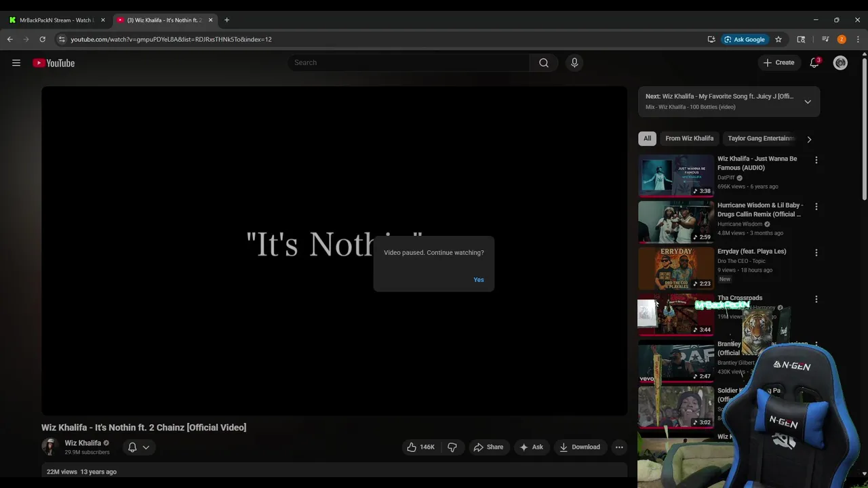Expand the Next mix playlist panel

click(x=808, y=102)
